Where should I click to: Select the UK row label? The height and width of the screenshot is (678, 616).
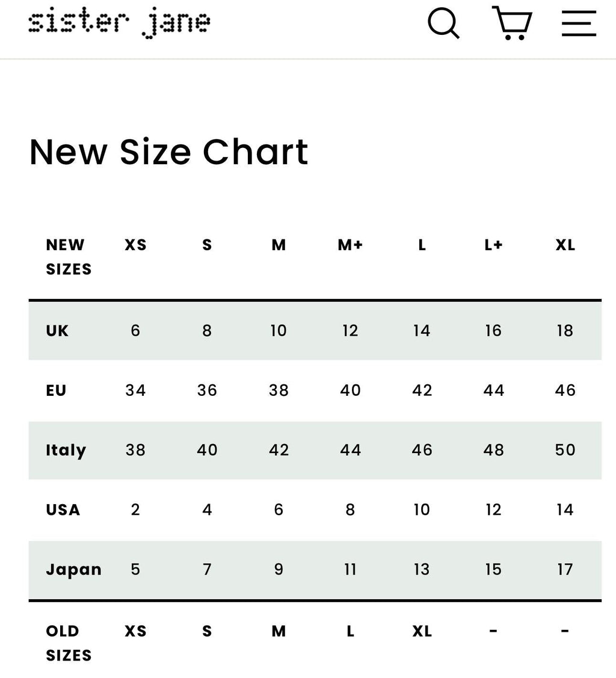click(x=57, y=330)
